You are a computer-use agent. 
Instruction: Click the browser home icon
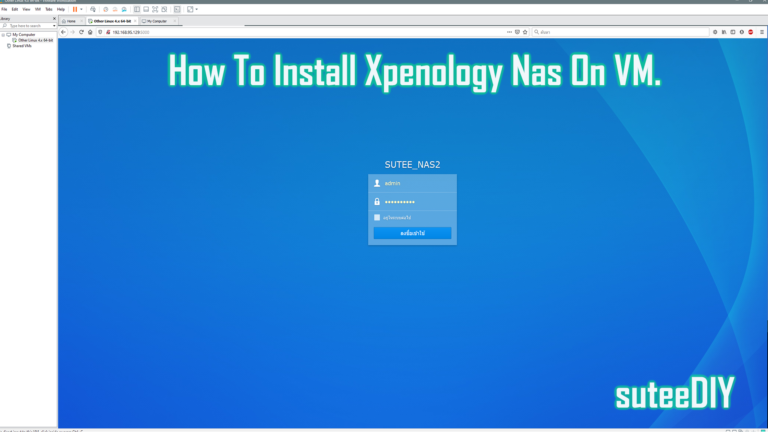point(90,32)
